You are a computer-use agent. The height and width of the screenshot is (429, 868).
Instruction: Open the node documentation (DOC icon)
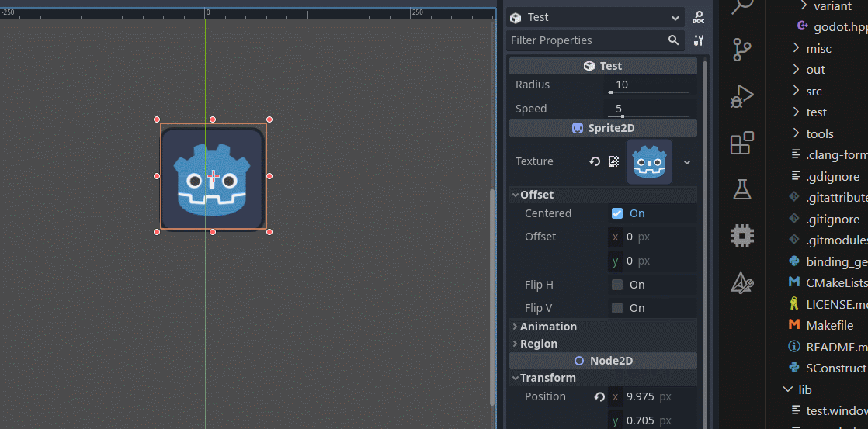pyautogui.click(x=699, y=17)
